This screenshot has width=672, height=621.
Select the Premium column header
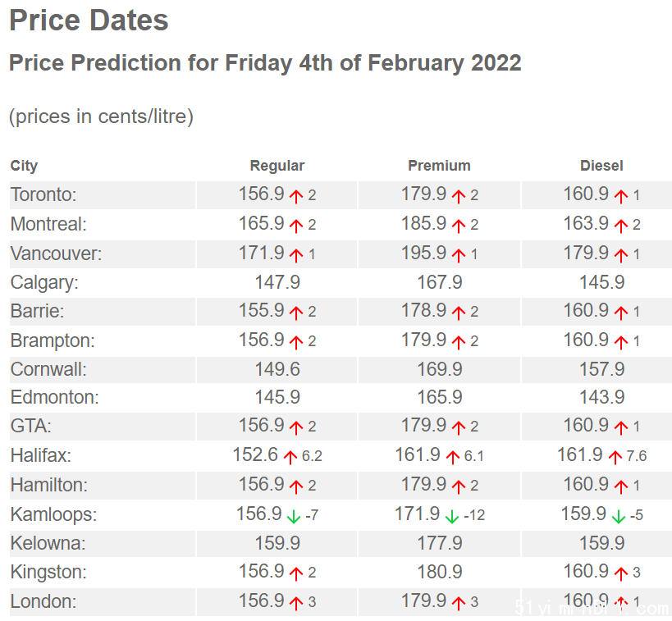point(439,166)
